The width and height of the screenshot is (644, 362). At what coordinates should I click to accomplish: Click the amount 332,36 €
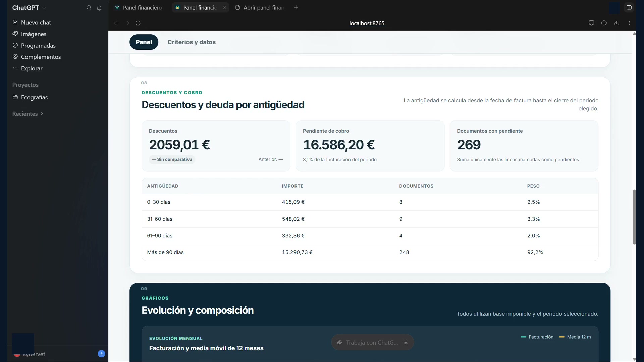pos(293,236)
